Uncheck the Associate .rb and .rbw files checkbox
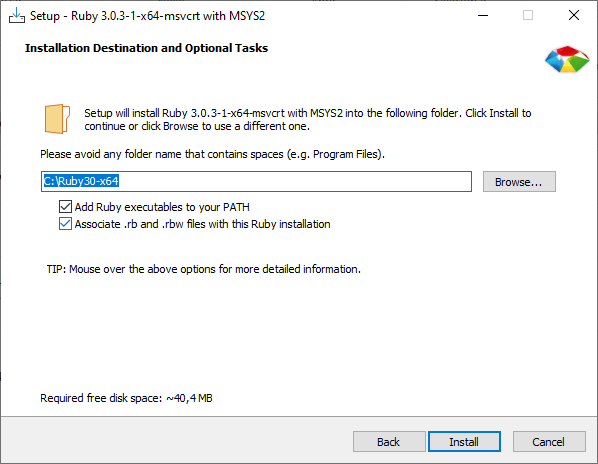598x464 pixels. 65,224
